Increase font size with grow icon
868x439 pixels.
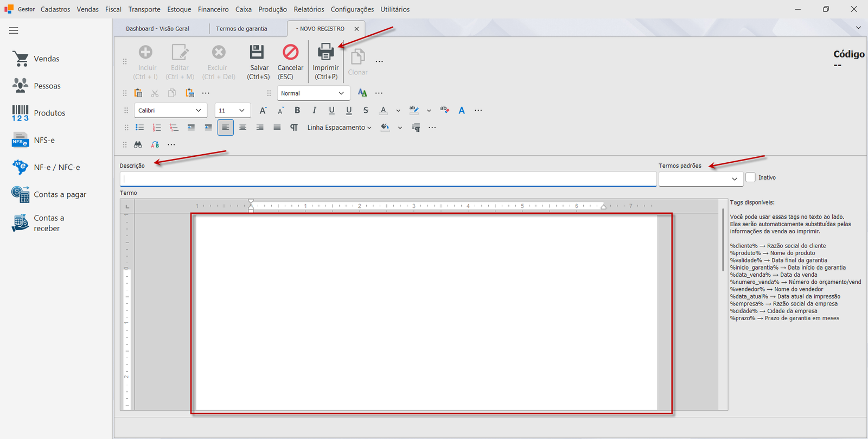(263, 110)
